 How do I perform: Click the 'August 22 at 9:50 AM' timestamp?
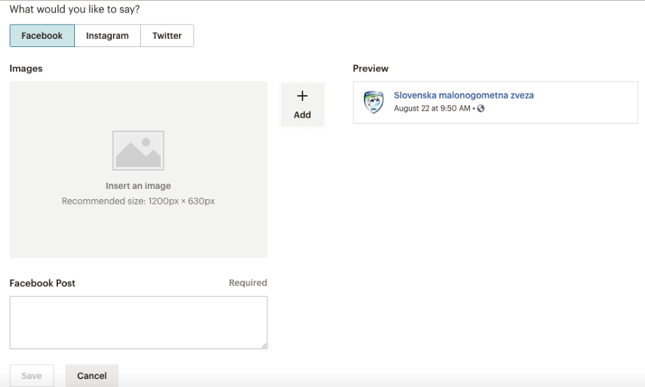(432, 108)
